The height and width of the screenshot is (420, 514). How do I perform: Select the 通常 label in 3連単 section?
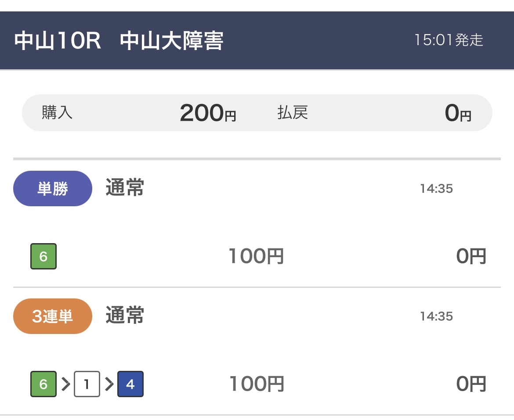pos(125,316)
